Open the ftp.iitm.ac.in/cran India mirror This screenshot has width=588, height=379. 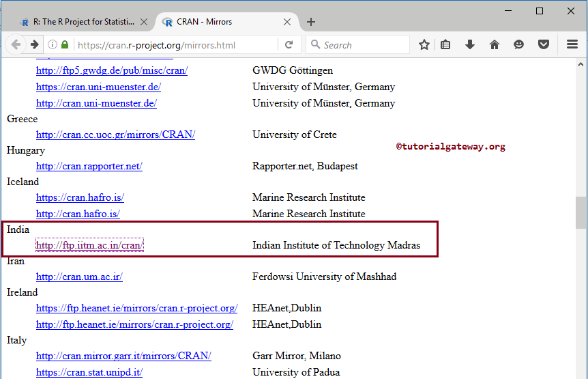89,245
